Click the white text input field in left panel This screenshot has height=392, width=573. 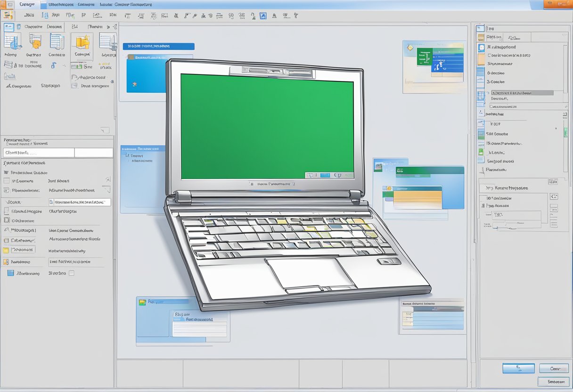click(x=39, y=153)
